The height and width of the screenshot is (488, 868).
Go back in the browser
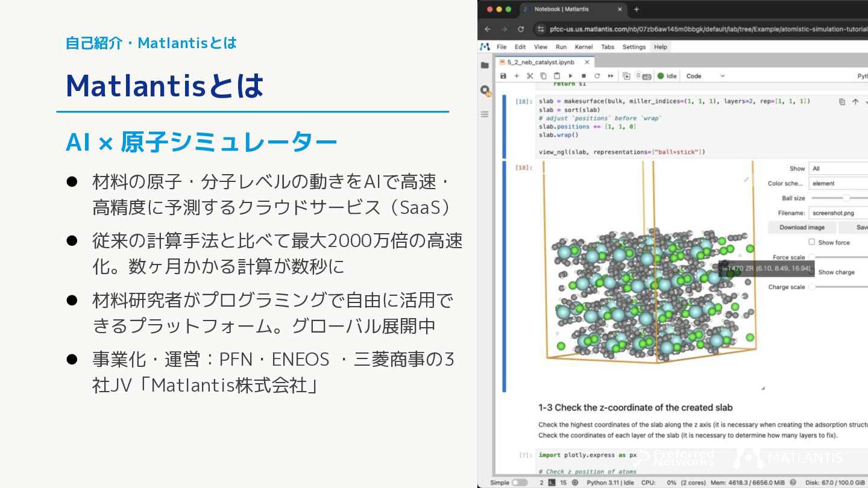pos(488,29)
